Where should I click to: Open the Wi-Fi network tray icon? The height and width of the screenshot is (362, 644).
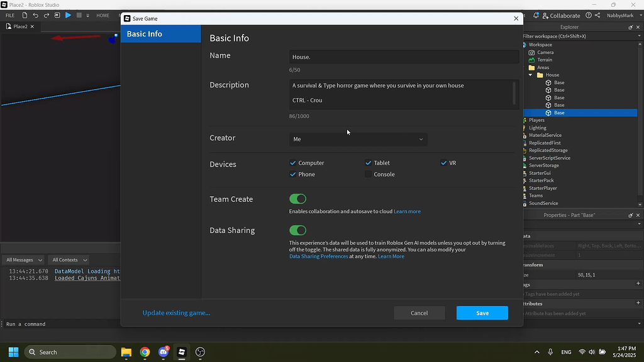click(582, 352)
